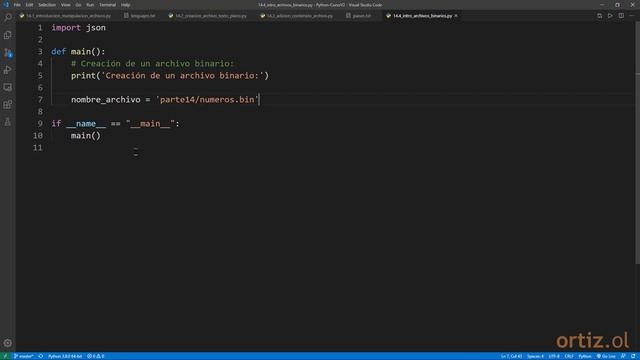Click string 'parte14/numeros.bin' on line 7
Image resolution: width=640 pixels, height=360 pixels.
point(207,100)
